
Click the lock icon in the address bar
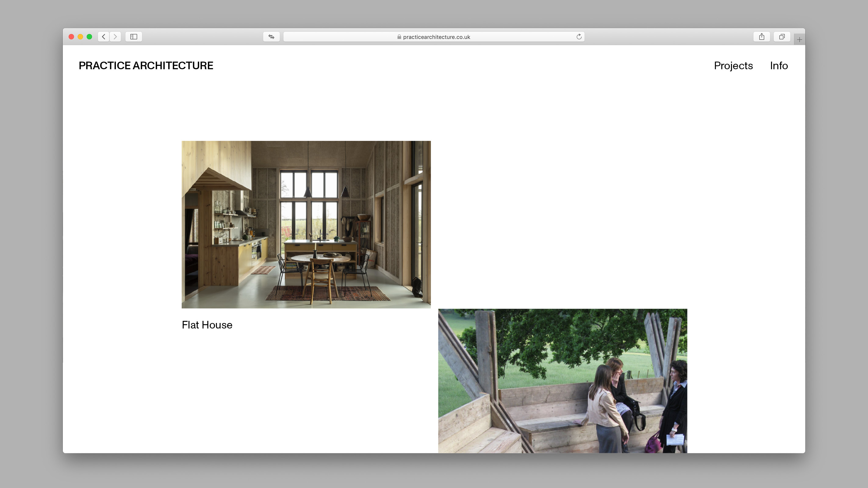[399, 37]
